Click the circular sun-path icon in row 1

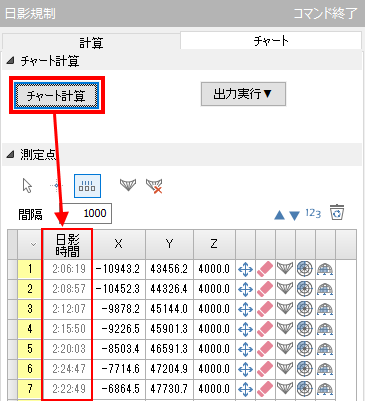tap(305, 269)
